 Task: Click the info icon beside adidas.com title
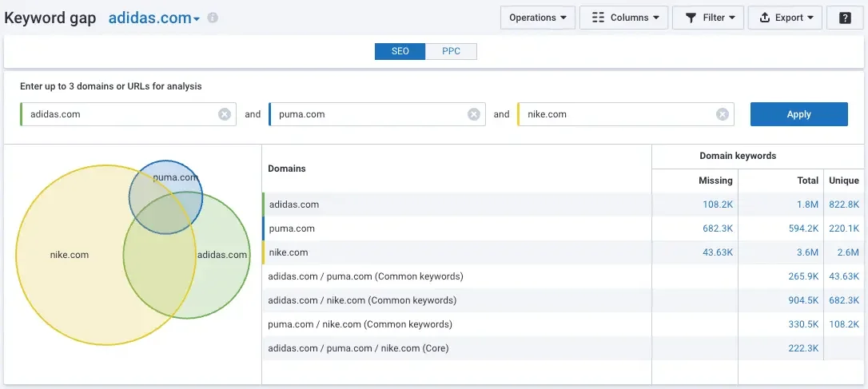point(213,18)
